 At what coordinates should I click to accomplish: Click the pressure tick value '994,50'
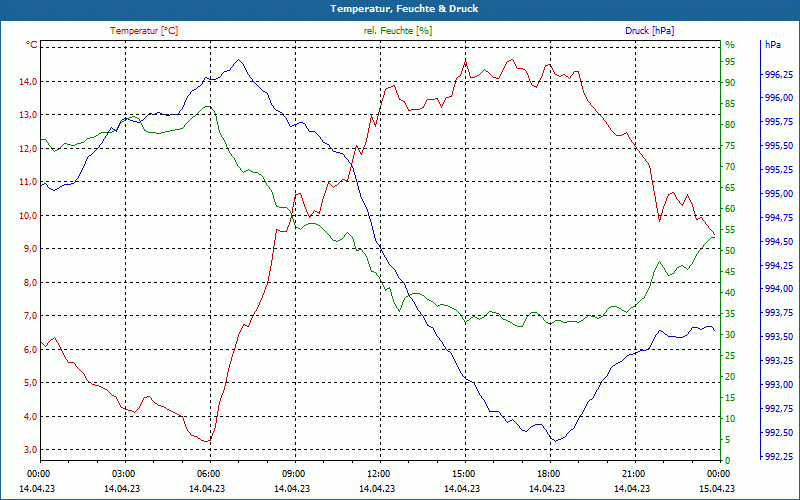[779, 241]
